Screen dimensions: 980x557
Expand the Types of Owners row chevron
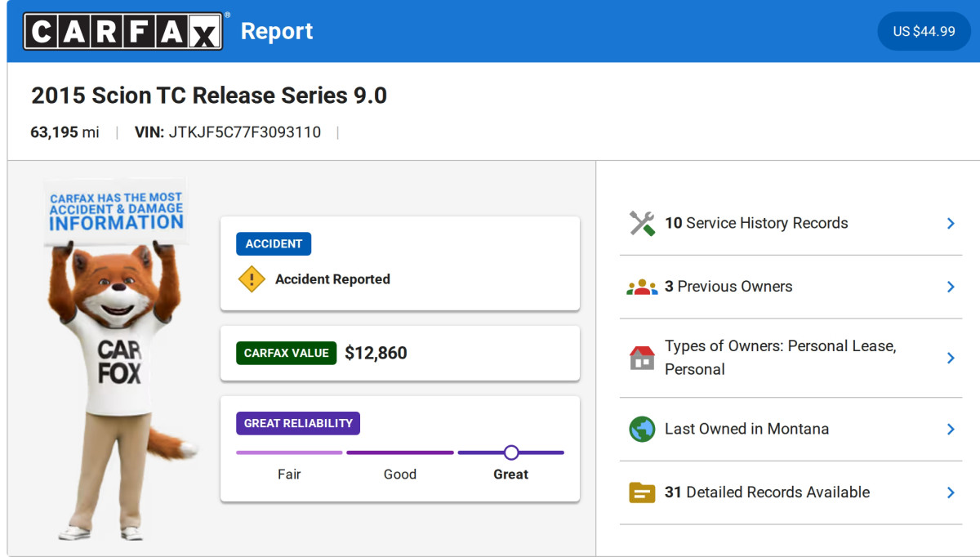tap(951, 358)
